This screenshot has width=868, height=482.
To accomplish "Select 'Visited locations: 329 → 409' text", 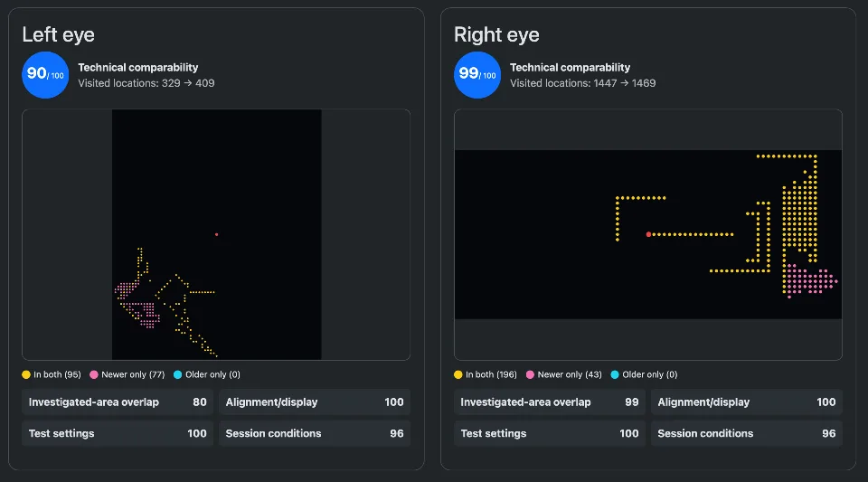I will [146, 83].
